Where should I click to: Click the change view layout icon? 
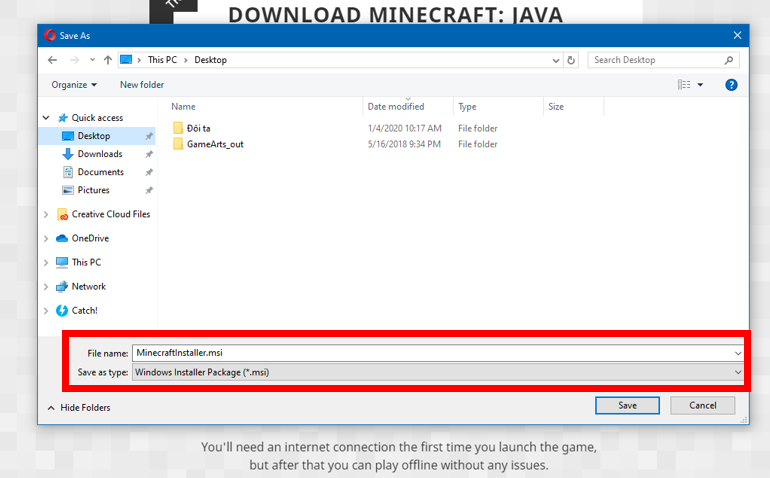coord(685,85)
